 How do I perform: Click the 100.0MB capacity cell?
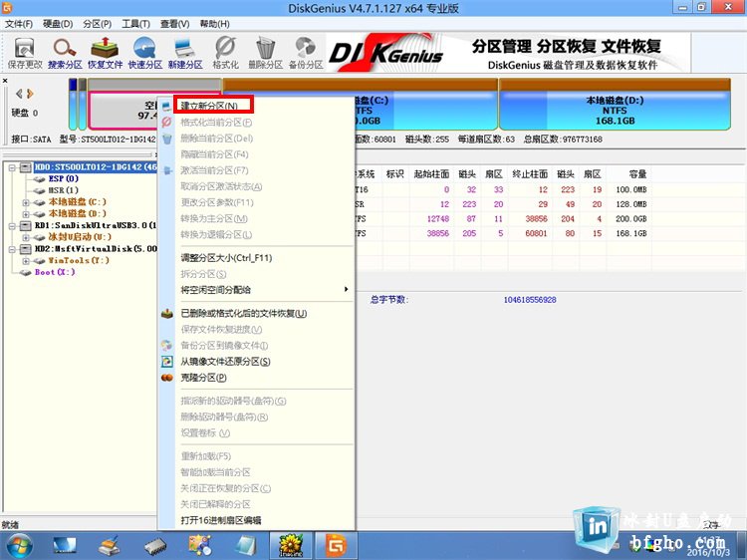(x=631, y=189)
